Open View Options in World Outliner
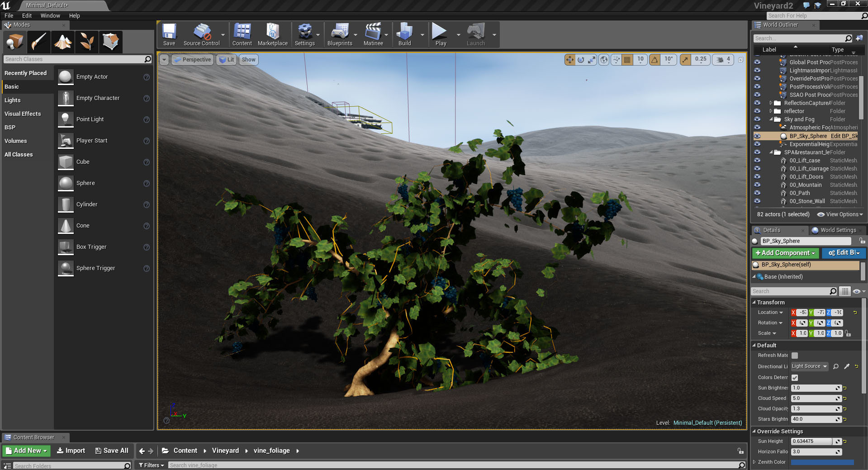The image size is (868, 470). point(840,214)
